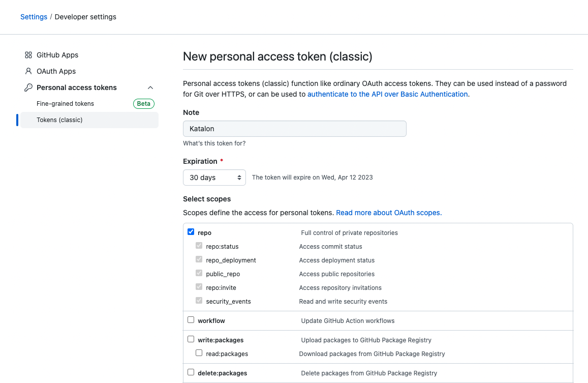This screenshot has width=588, height=383.
Task: Click the Settings breadcrumb link
Action: click(34, 17)
